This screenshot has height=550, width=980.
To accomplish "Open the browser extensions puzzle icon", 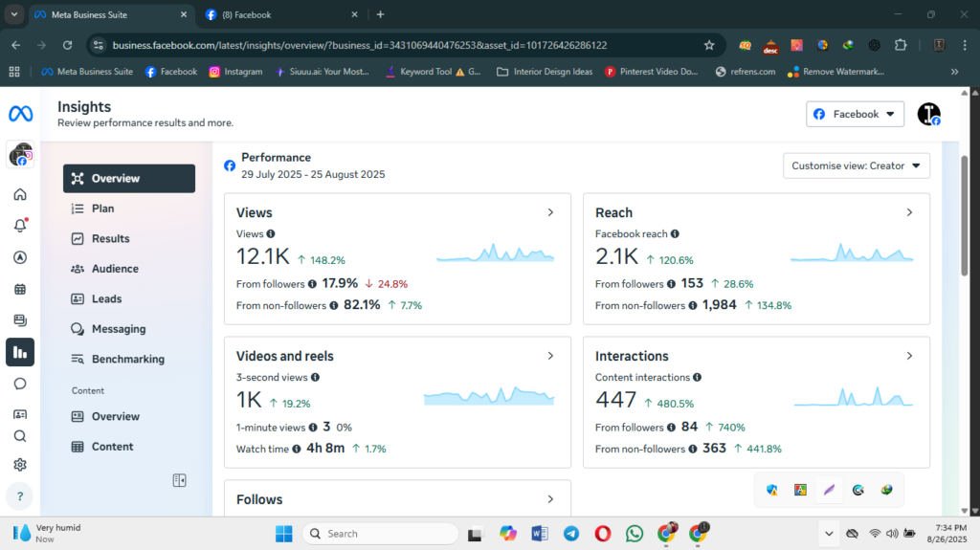I will point(901,45).
